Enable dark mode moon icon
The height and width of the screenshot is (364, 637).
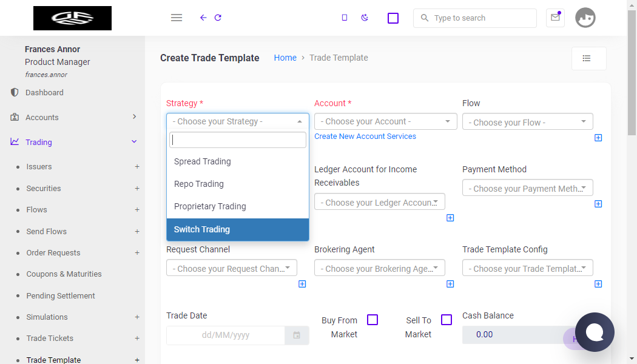[x=365, y=18]
